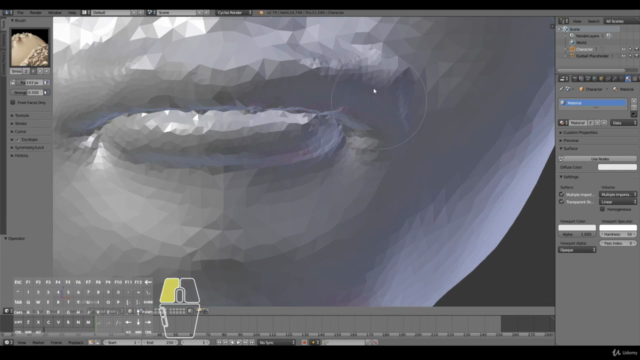Open the Texture properties tab icon

[634, 79]
